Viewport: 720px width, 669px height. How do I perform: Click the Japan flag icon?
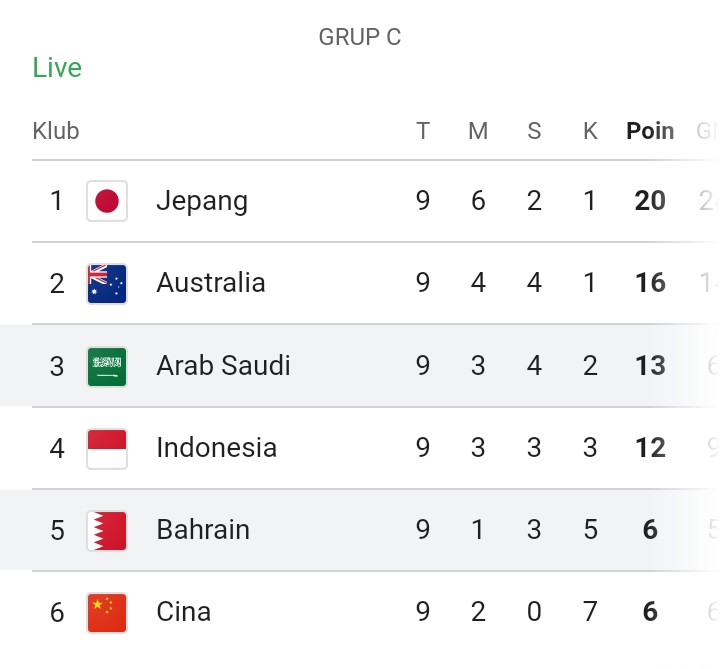[107, 201]
